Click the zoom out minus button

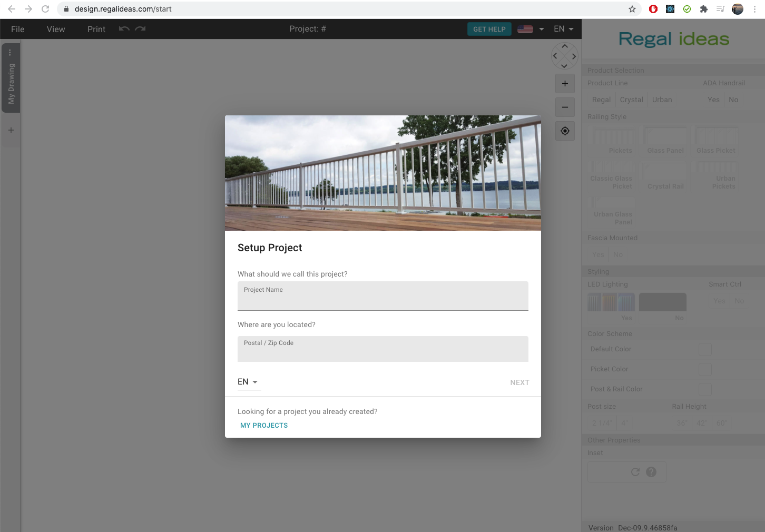[565, 107]
